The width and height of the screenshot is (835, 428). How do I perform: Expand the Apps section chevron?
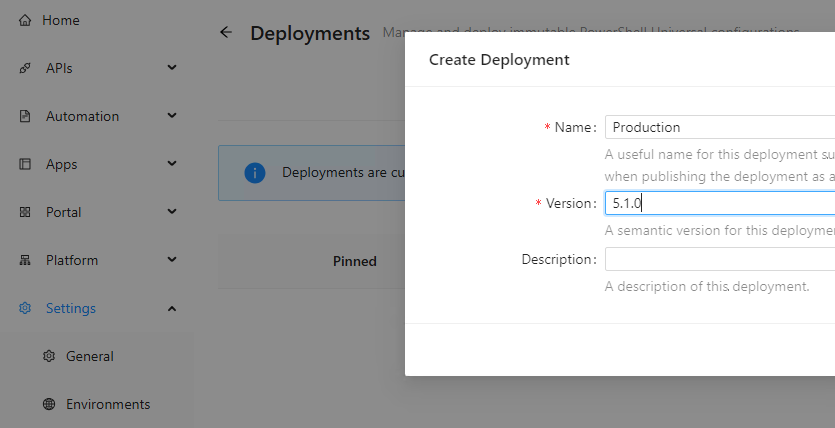pyautogui.click(x=172, y=164)
